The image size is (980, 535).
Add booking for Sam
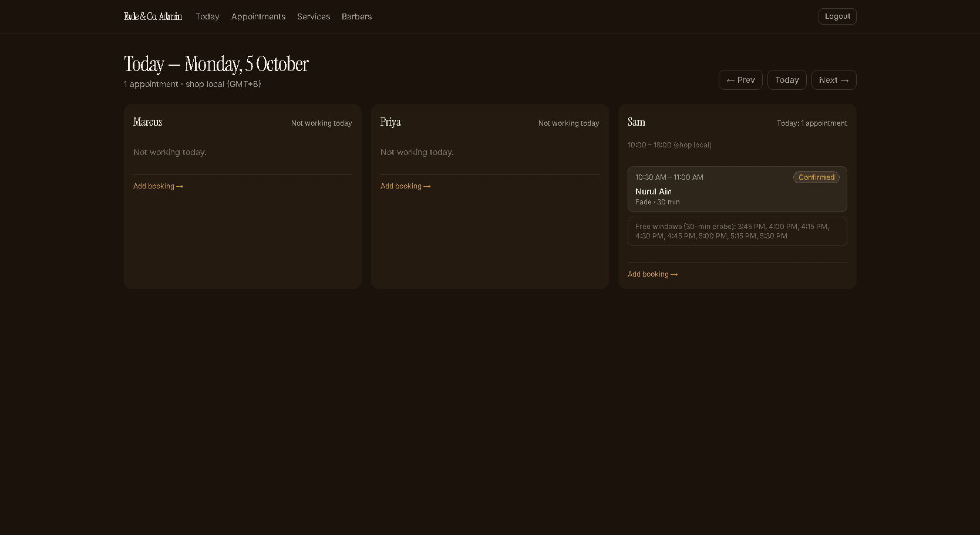653,274
